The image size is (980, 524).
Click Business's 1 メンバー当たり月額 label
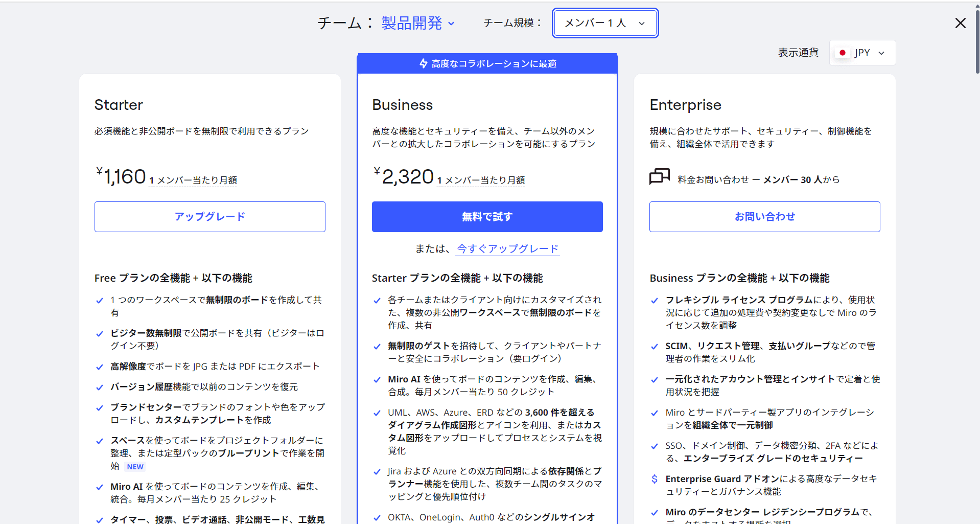[481, 180]
